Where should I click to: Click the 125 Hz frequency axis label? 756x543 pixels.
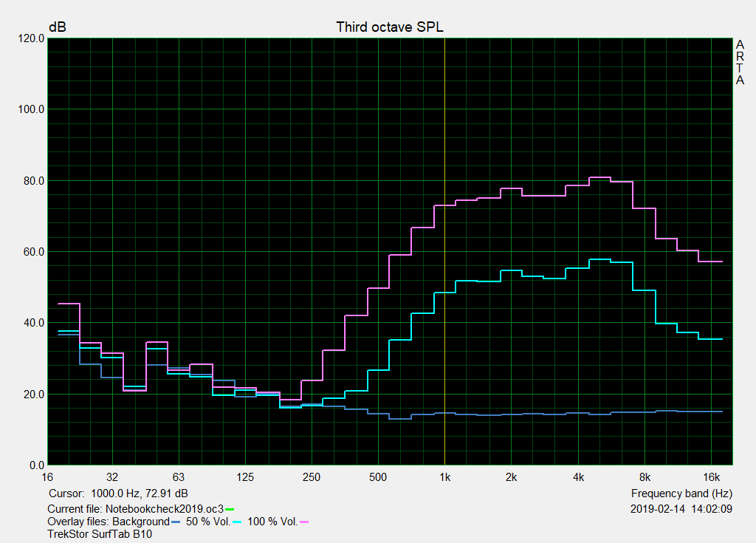(x=245, y=477)
